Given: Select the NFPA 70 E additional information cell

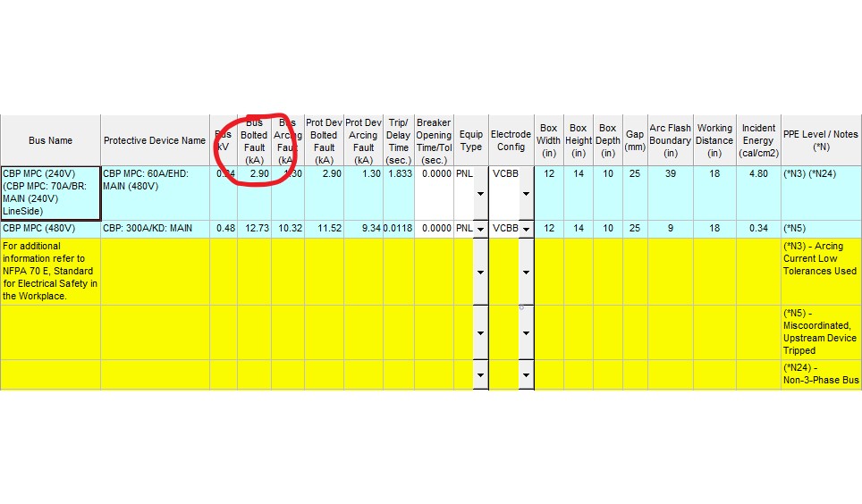Looking at the screenshot, I should pyautogui.click(x=50, y=271).
